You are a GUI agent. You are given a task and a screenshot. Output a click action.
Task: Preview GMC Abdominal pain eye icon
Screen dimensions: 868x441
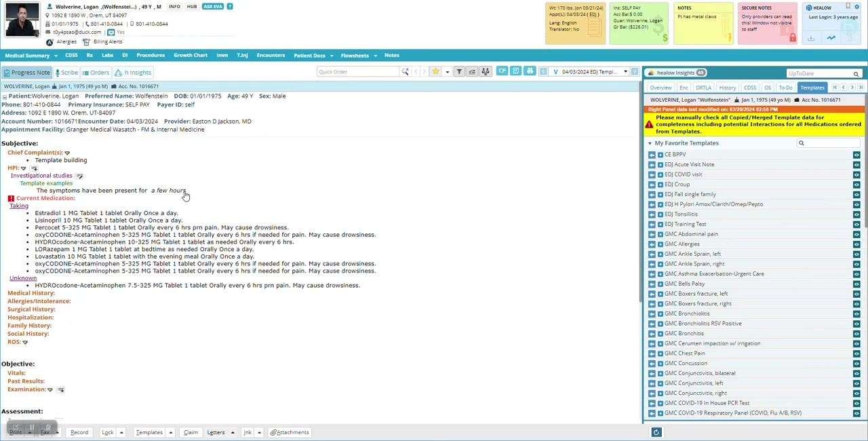coord(856,234)
